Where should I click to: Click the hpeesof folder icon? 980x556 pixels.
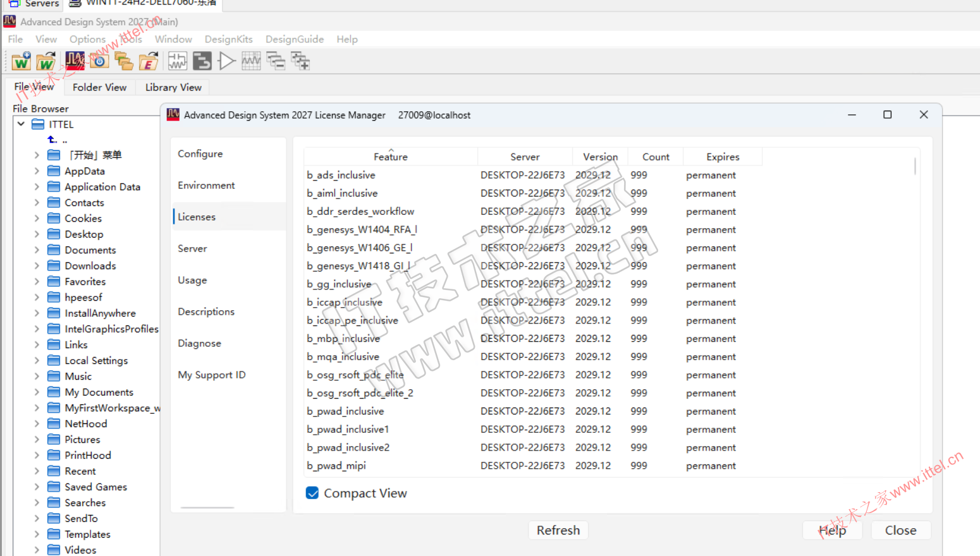54,297
